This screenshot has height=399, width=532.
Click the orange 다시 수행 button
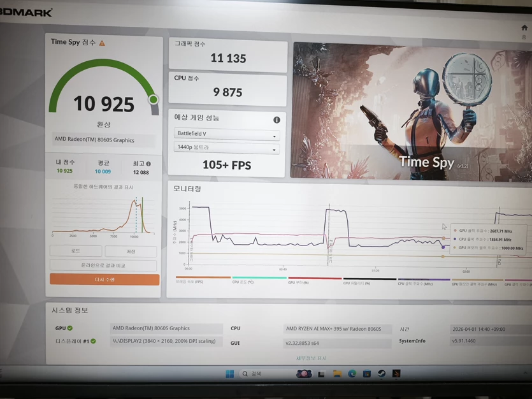pos(104,280)
